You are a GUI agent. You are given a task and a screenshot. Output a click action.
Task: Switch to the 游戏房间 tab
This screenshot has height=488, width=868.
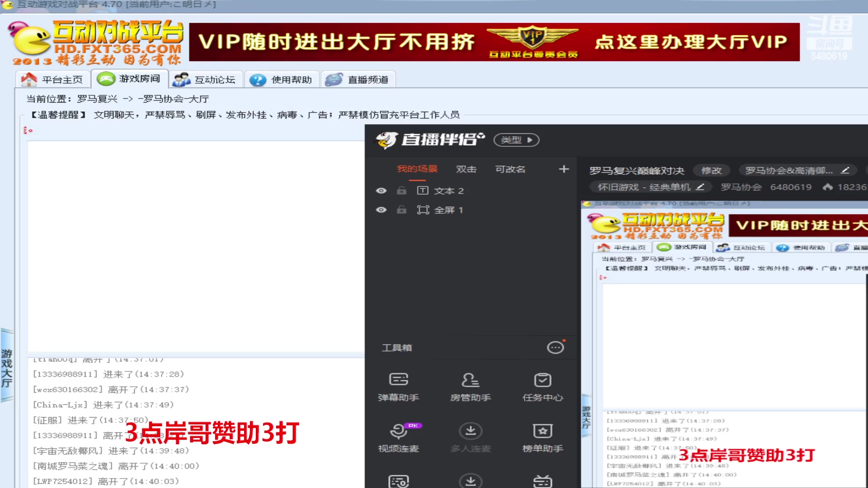point(129,79)
